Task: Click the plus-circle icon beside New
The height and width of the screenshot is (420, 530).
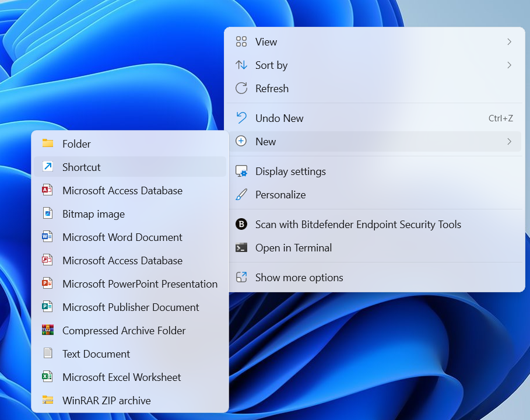Action: pyautogui.click(x=241, y=141)
